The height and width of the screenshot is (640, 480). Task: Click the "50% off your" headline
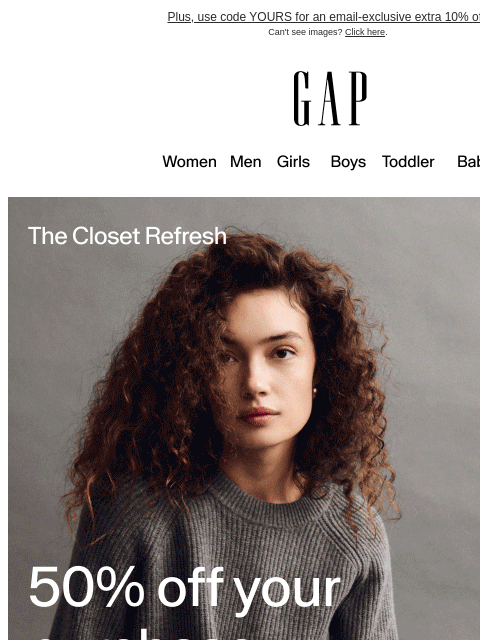[184, 587]
